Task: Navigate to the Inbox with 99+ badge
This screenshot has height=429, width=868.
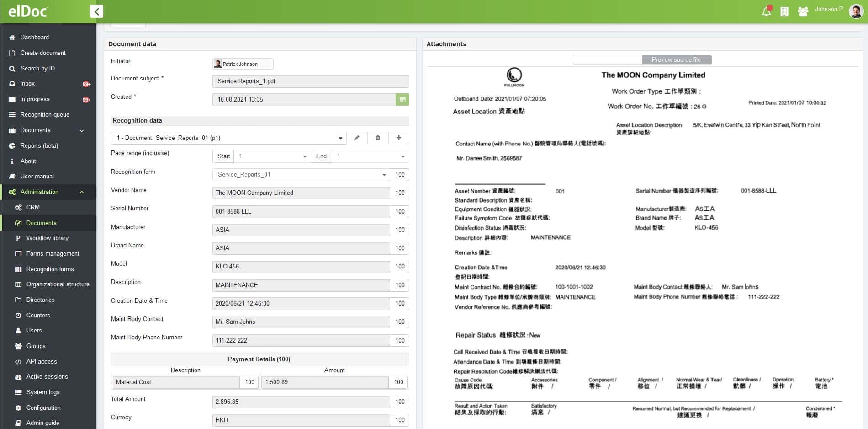Action: point(27,83)
